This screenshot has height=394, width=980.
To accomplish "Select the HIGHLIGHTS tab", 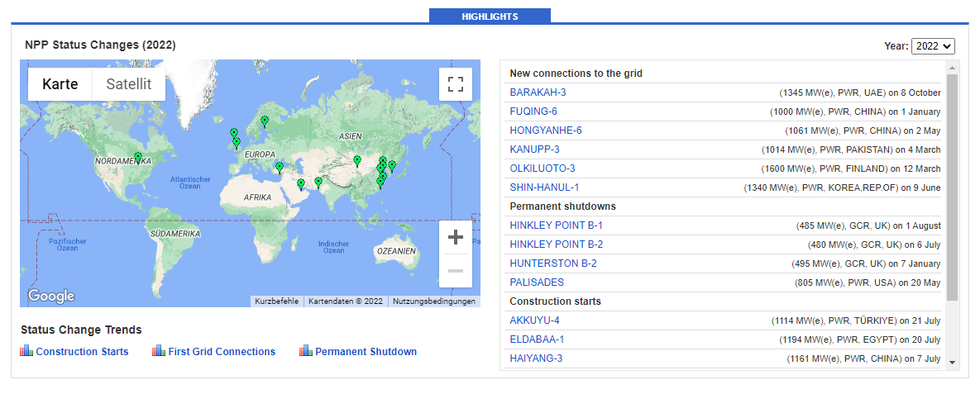I will click(490, 16).
